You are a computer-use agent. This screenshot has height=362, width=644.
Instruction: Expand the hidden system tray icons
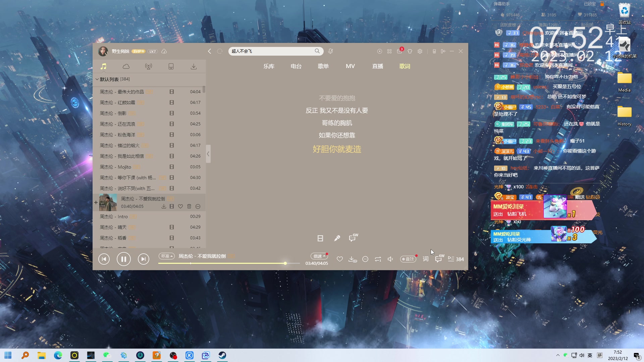558,355
